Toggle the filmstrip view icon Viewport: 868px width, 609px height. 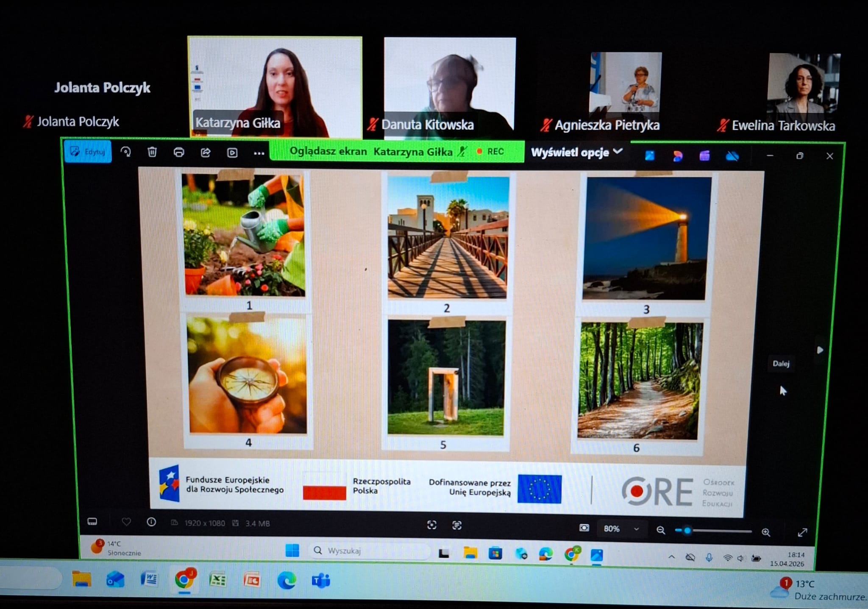point(92,522)
